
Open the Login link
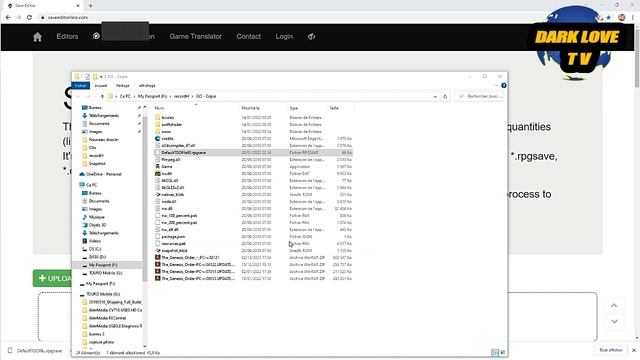tap(284, 36)
